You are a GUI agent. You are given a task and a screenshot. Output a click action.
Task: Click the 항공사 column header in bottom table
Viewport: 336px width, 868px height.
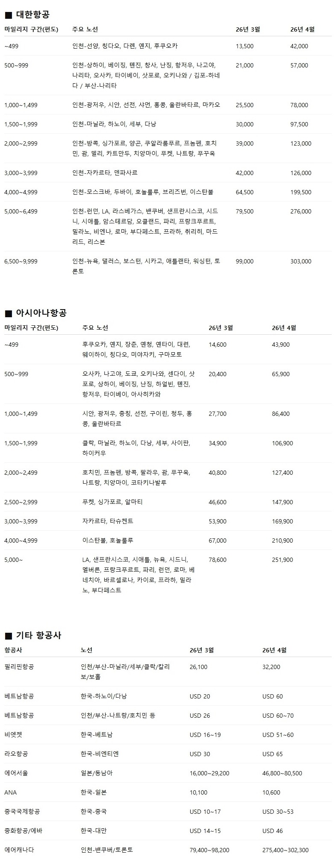point(13,650)
